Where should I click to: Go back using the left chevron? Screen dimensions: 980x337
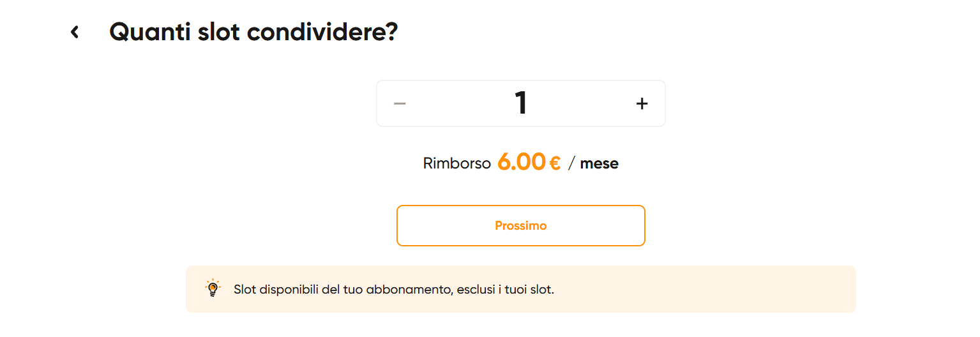(x=75, y=32)
